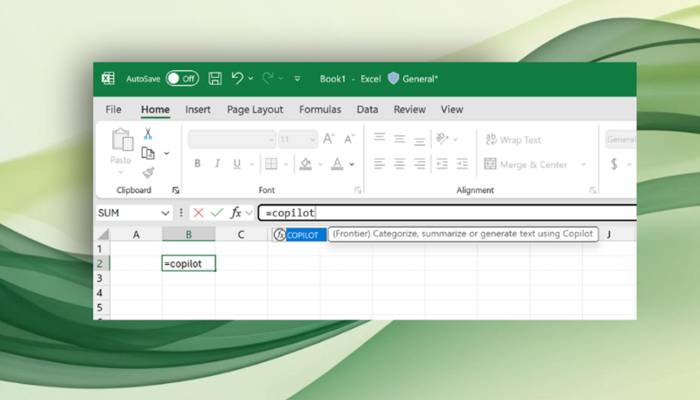Toggle Bold formatting
The height and width of the screenshot is (400, 700).
197,164
